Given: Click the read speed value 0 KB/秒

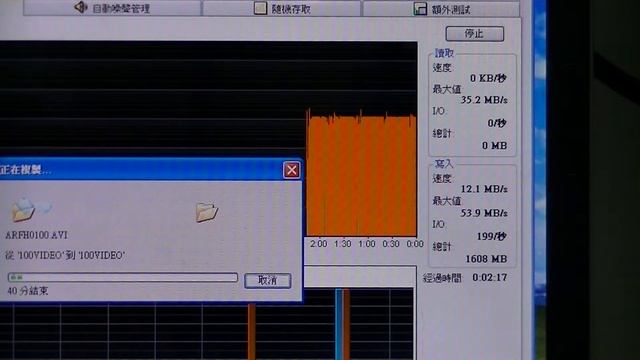Looking at the screenshot, I should pos(488,78).
